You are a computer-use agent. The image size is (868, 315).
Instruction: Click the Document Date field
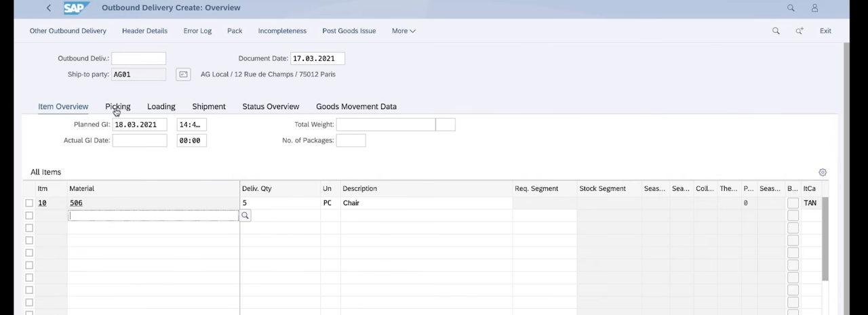click(317, 59)
